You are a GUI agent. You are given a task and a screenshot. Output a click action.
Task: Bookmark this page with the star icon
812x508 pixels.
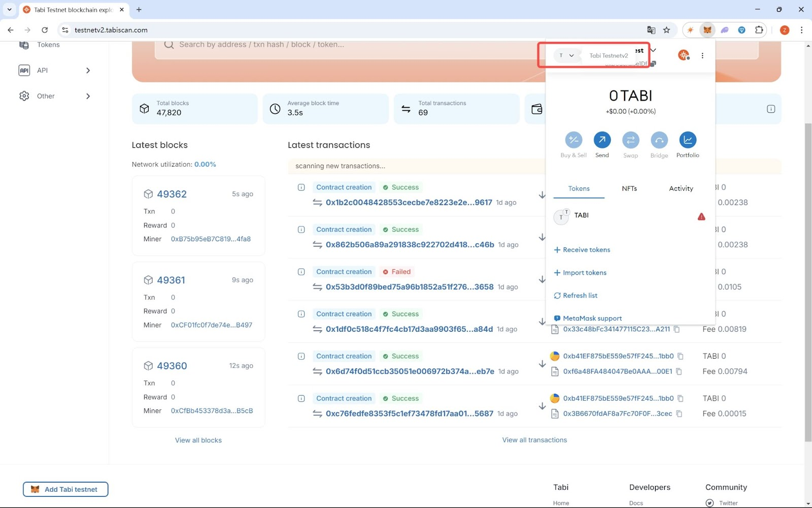pyautogui.click(x=667, y=30)
